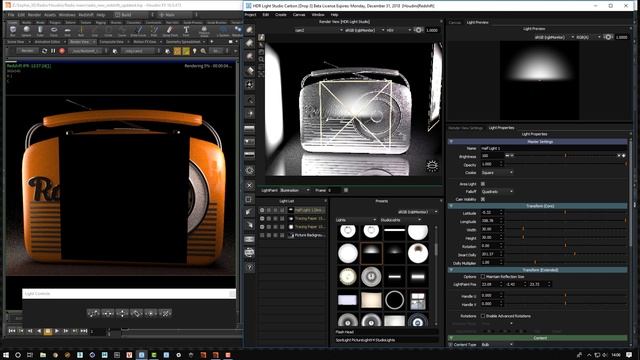Toggle the Cam Visibility checkbox
This screenshot has height=360, width=640.
pyautogui.click(x=483, y=199)
